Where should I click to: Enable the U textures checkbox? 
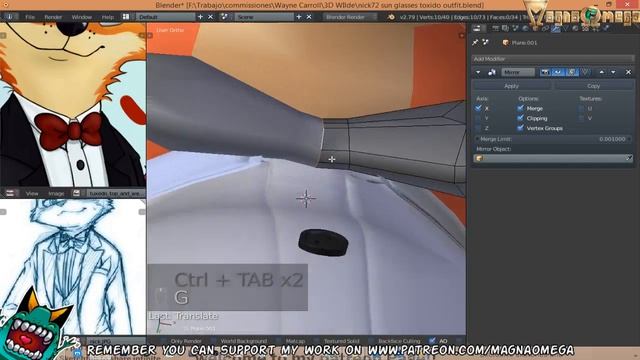582,108
